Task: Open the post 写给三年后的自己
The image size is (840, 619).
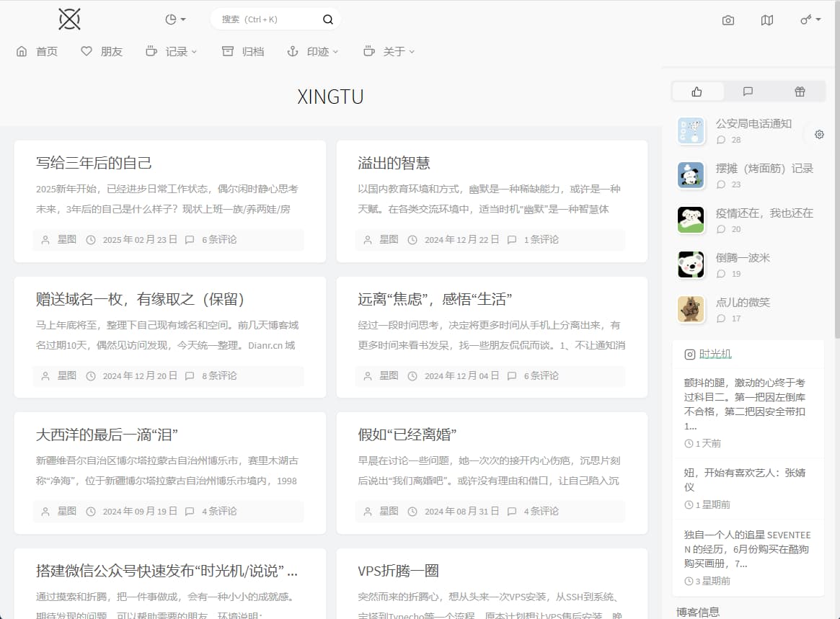Action: pyautogui.click(x=94, y=163)
